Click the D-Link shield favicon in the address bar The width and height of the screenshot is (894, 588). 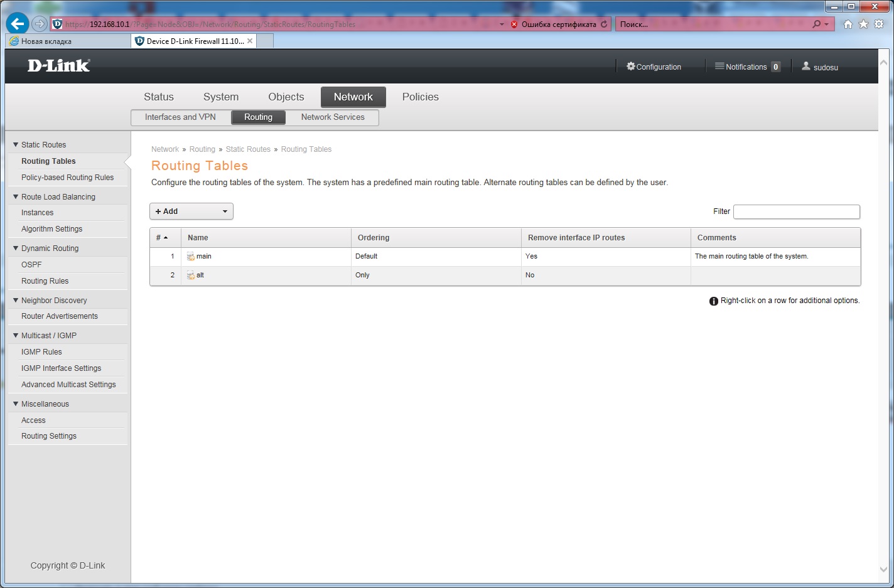57,24
